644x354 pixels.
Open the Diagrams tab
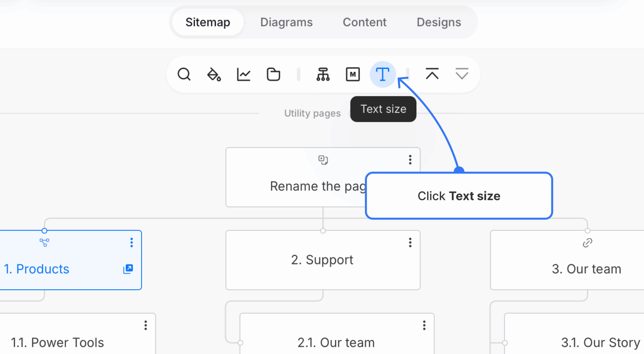click(x=286, y=22)
